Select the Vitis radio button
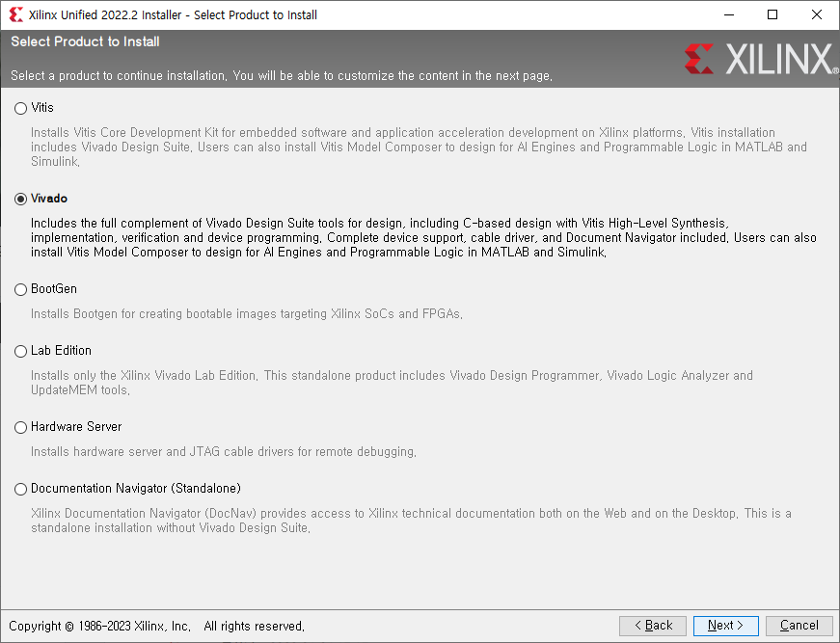The height and width of the screenshot is (643, 840). (x=20, y=108)
